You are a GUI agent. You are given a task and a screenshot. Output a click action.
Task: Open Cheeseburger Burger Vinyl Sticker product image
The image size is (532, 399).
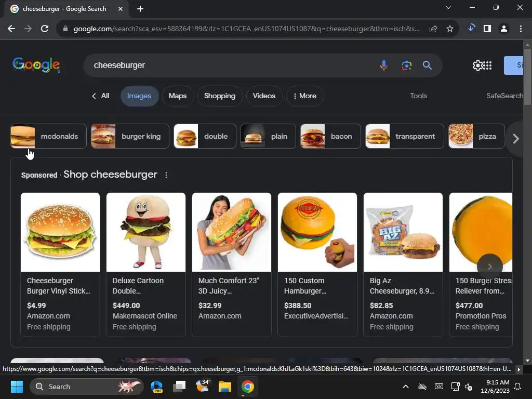click(x=60, y=232)
